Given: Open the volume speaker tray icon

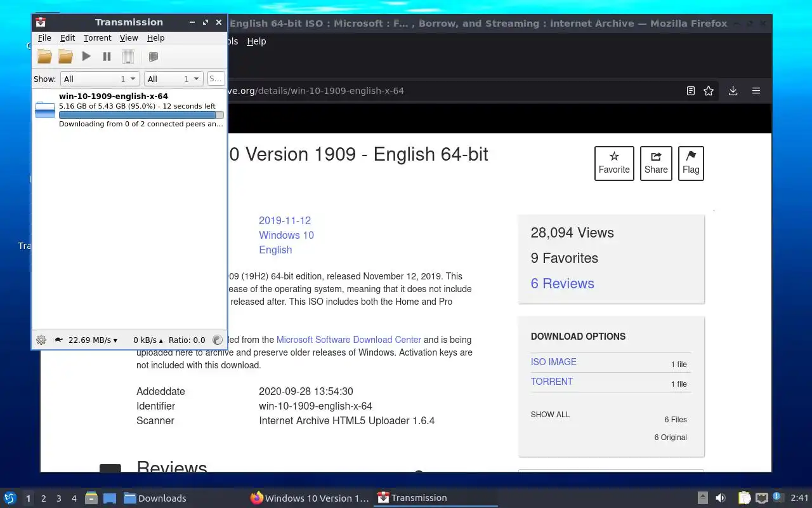Looking at the screenshot, I should pyautogui.click(x=721, y=498).
